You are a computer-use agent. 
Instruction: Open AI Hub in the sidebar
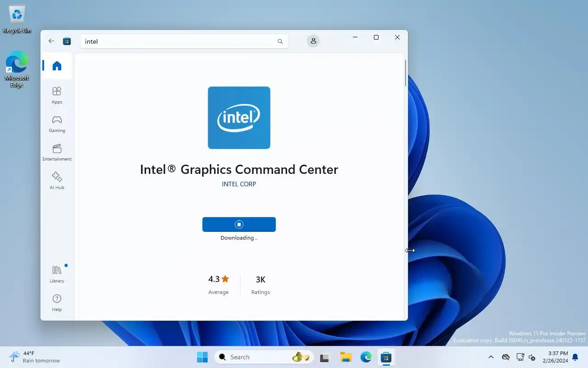pyautogui.click(x=57, y=181)
